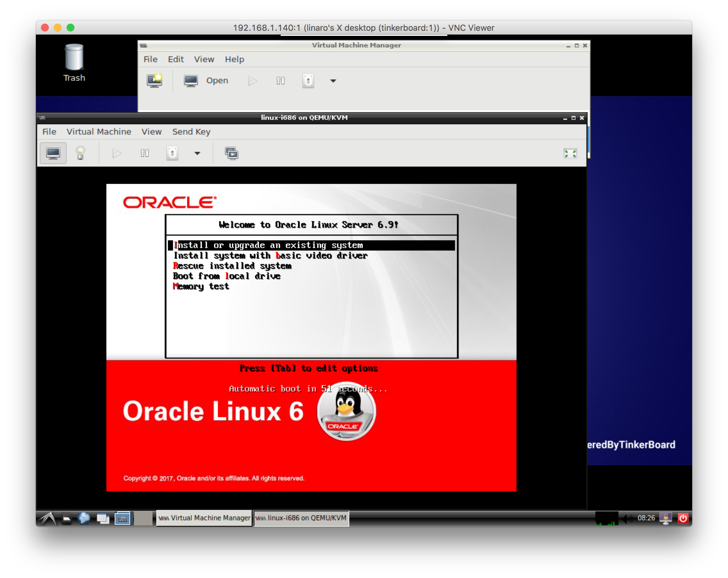Open the Virtual Machine menu
Screen dimensions: 728x578
[99, 132]
